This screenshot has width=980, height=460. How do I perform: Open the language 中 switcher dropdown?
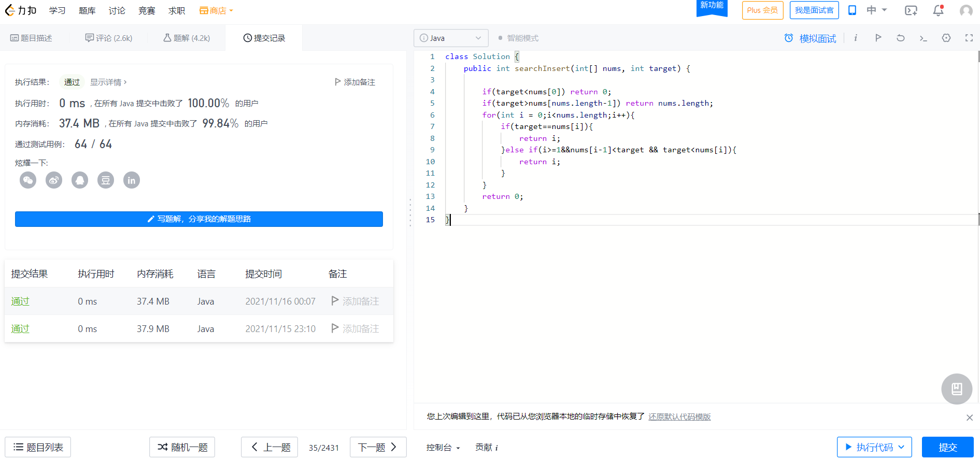pos(877,10)
